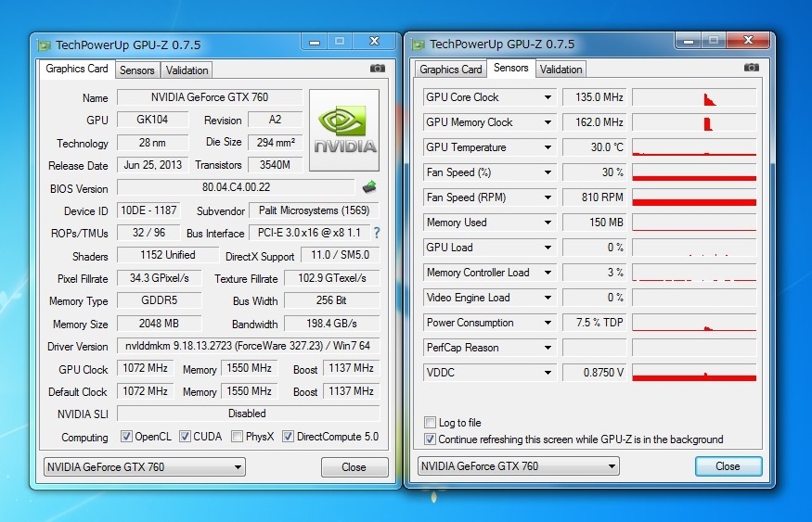This screenshot has width=812, height=522.
Task: Click the Driver Version field
Action: (x=248, y=346)
